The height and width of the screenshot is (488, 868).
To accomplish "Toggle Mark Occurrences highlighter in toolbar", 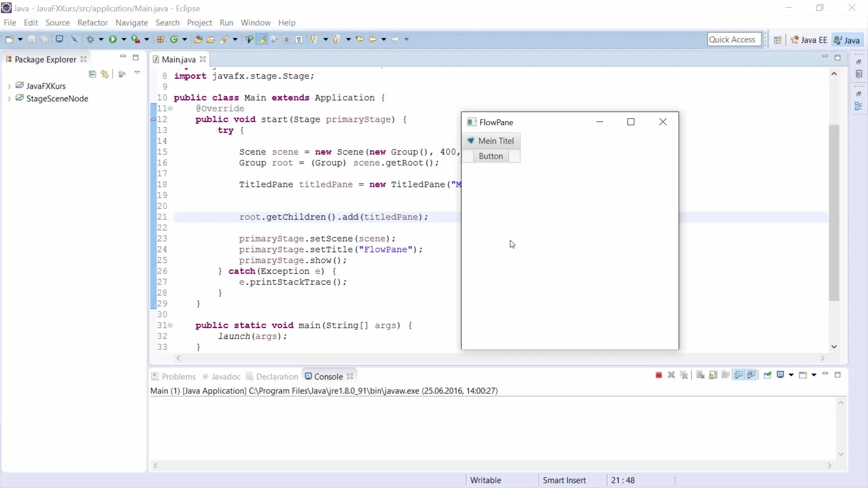I will click(x=262, y=39).
